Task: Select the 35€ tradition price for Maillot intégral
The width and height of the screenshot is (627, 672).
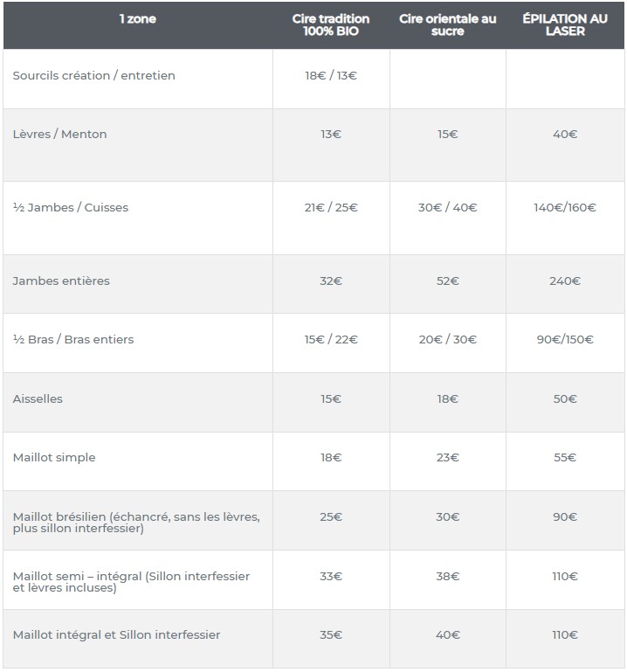Action: tap(331, 635)
